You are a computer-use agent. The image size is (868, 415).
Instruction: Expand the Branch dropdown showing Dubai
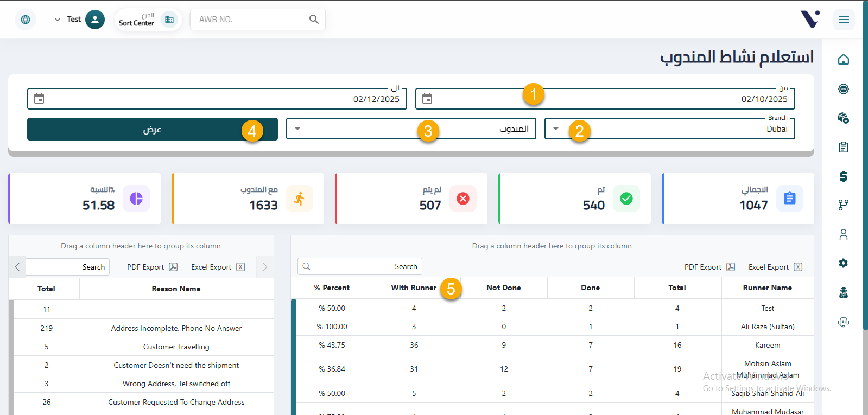[x=556, y=129]
